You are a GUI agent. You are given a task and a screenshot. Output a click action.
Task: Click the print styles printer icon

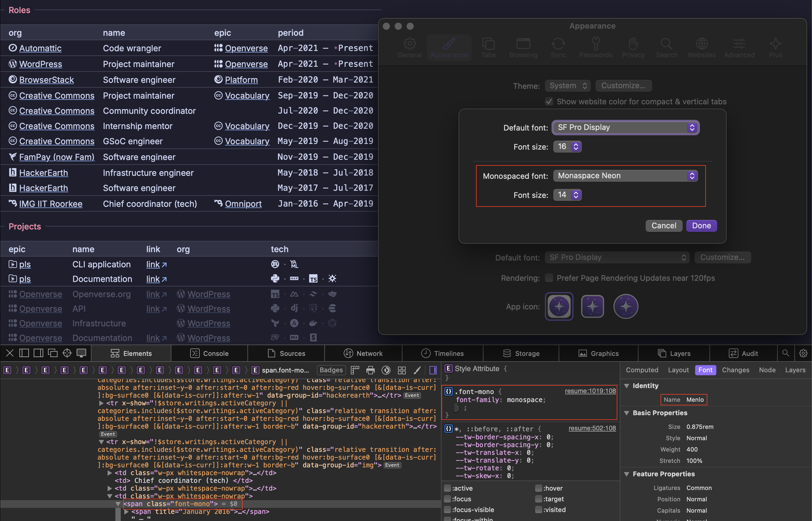(x=371, y=370)
